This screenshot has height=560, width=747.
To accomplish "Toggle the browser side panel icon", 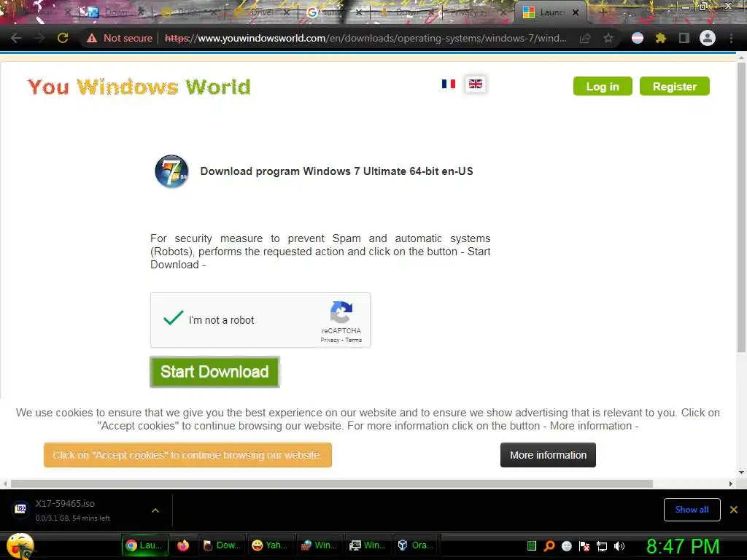I will click(x=684, y=38).
